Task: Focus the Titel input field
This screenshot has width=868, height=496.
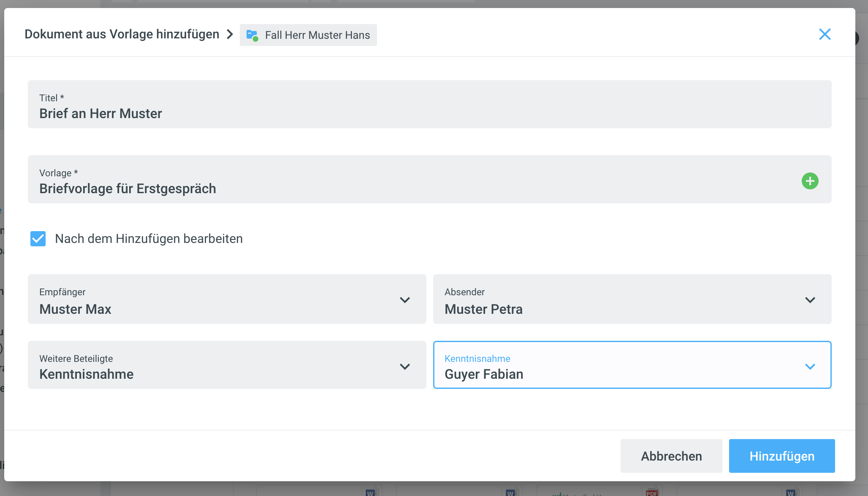Action: tap(429, 113)
